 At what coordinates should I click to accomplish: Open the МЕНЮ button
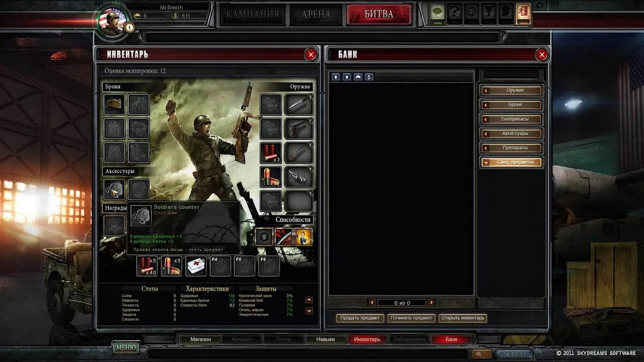click(x=126, y=348)
